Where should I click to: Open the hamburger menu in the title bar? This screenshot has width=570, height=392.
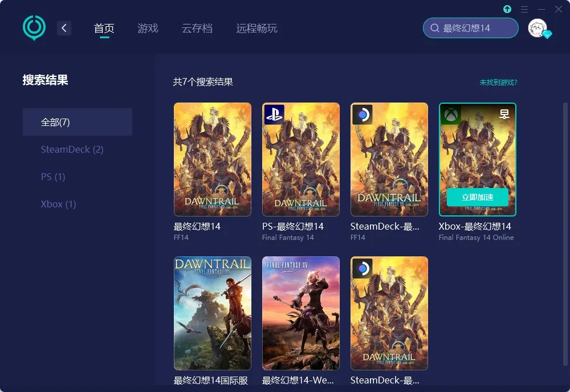524,9
